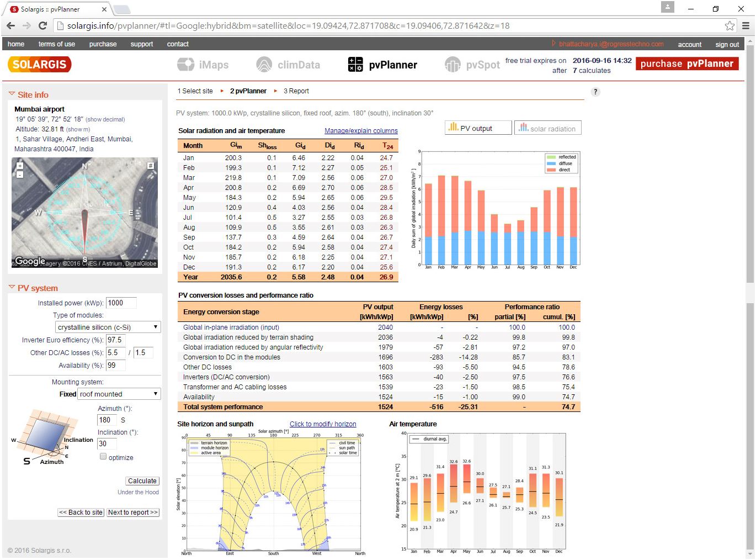756x560 pixels.
Task: Open the Manage/explain columns link
Action: pos(361,131)
